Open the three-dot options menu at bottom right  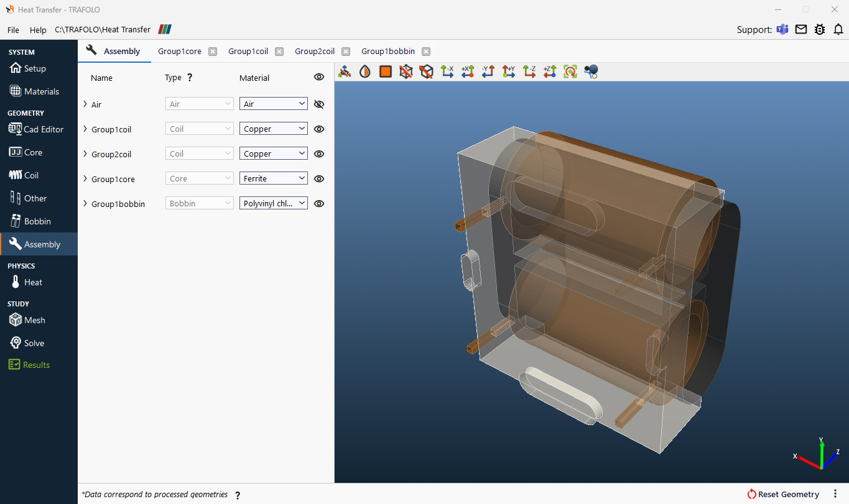[x=835, y=494]
